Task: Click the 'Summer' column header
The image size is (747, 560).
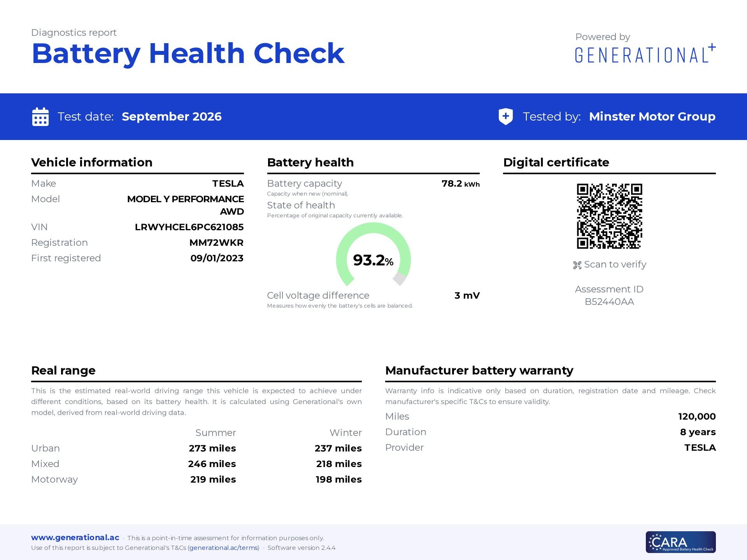Action: coord(216,433)
